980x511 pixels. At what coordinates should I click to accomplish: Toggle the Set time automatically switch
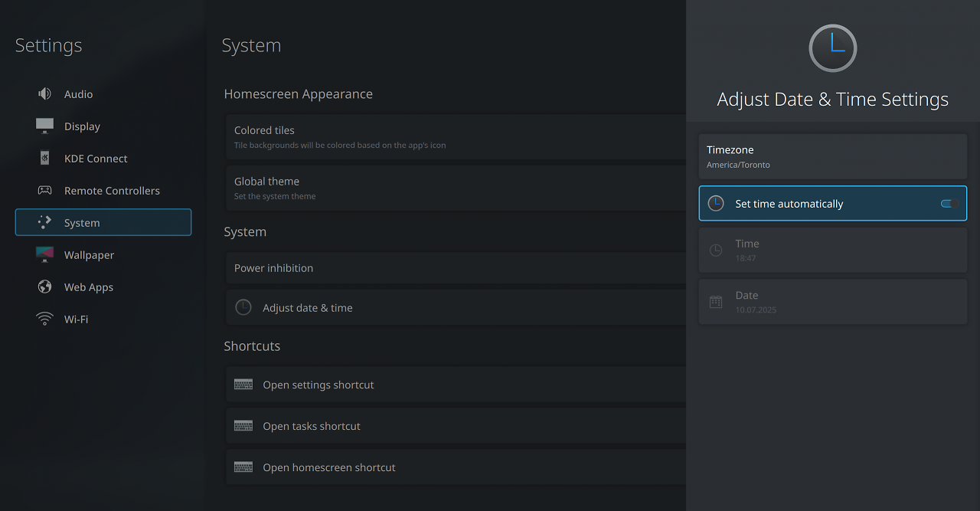click(949, 204)
